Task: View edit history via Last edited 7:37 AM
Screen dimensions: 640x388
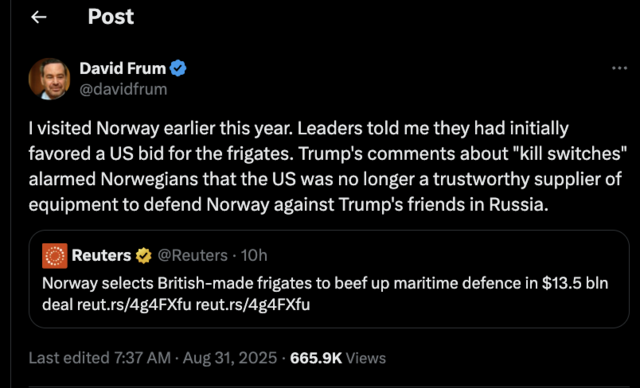Action: [x=100, y=358]
